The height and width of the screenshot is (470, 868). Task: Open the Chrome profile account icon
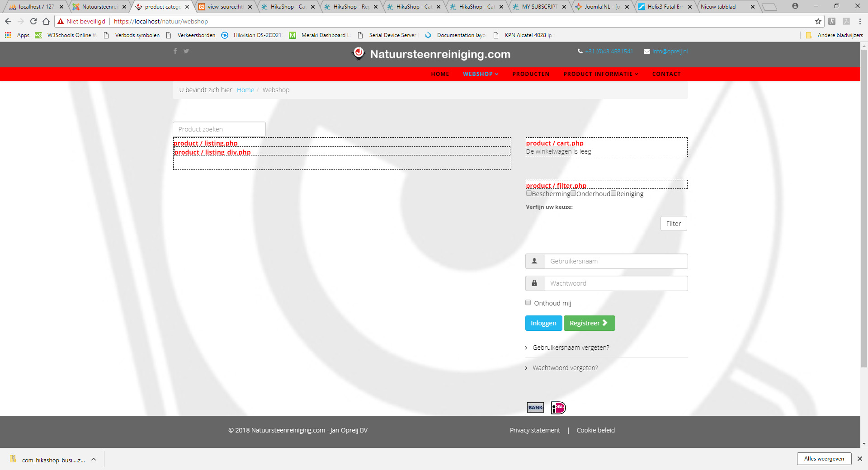(x=795, y=6)
